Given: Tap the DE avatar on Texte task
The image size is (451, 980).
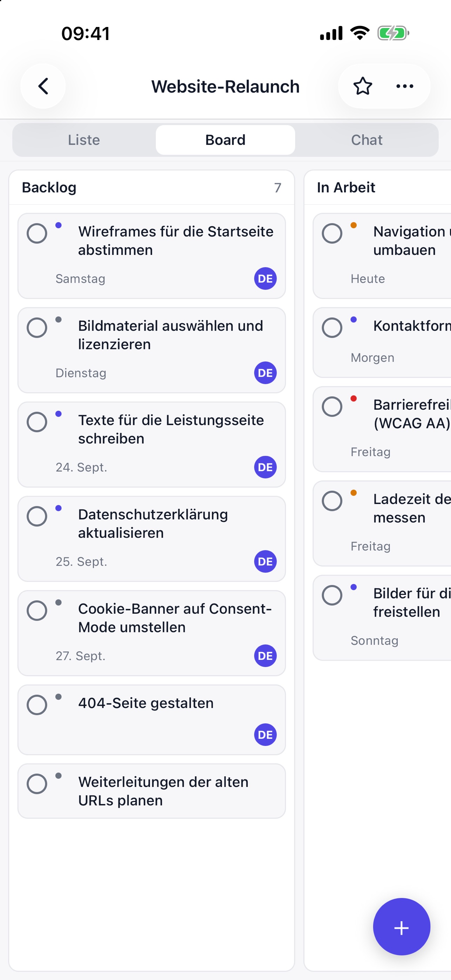Looking at the screenshot, I should point(265,467).
